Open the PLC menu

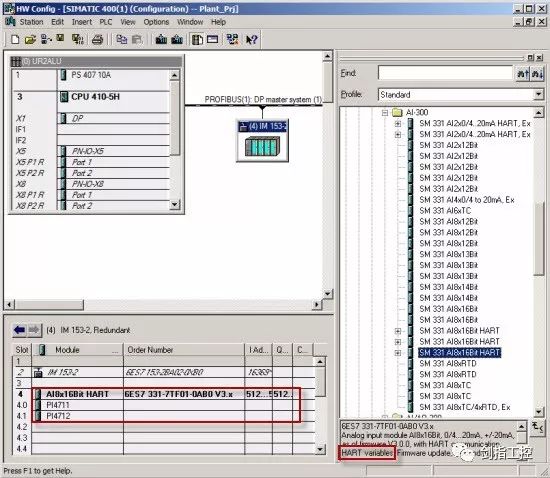[x=106, y=22]
